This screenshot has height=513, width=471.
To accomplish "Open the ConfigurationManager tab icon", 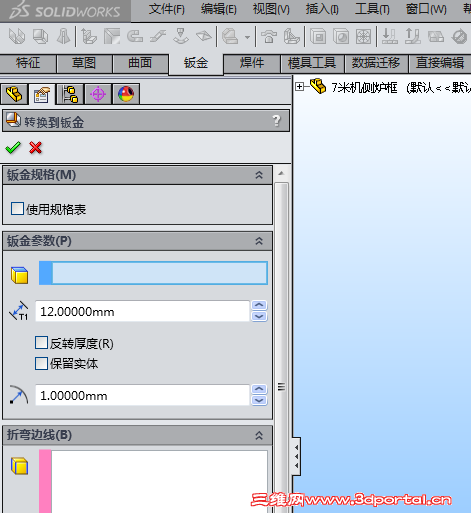I will point(70,94).
